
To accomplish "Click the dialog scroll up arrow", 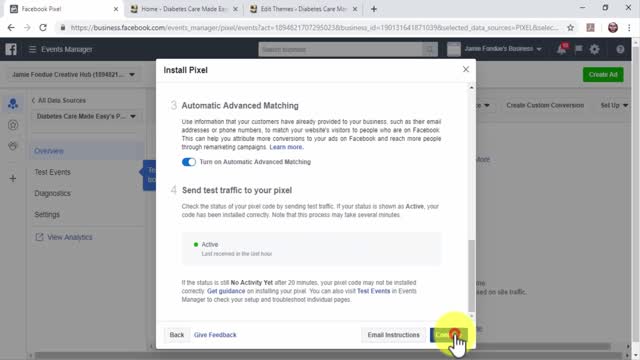I will (x=471, y=88).
